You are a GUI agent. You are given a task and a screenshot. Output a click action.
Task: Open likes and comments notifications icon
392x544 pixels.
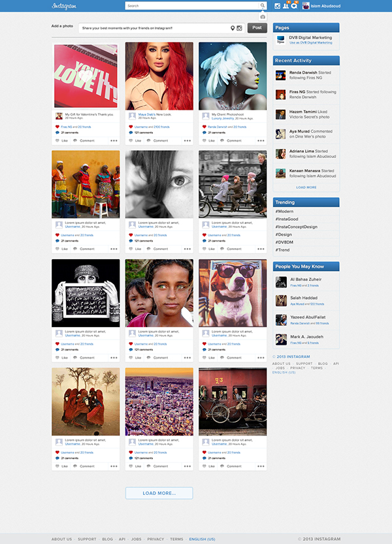click(x=294, y=6)
